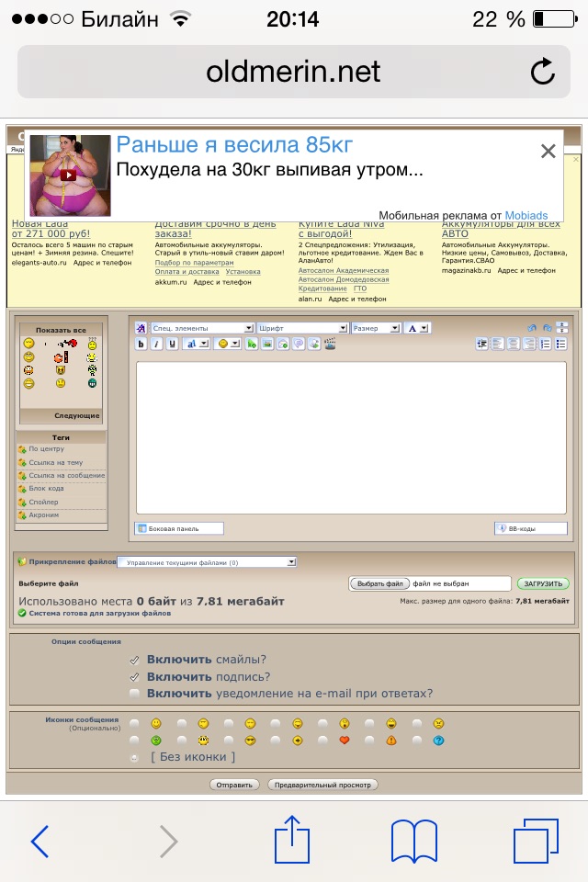This screenshot has height=882, width=588.
Task: Select radio for sunglasses smiley icon
Action: point(229,741)
